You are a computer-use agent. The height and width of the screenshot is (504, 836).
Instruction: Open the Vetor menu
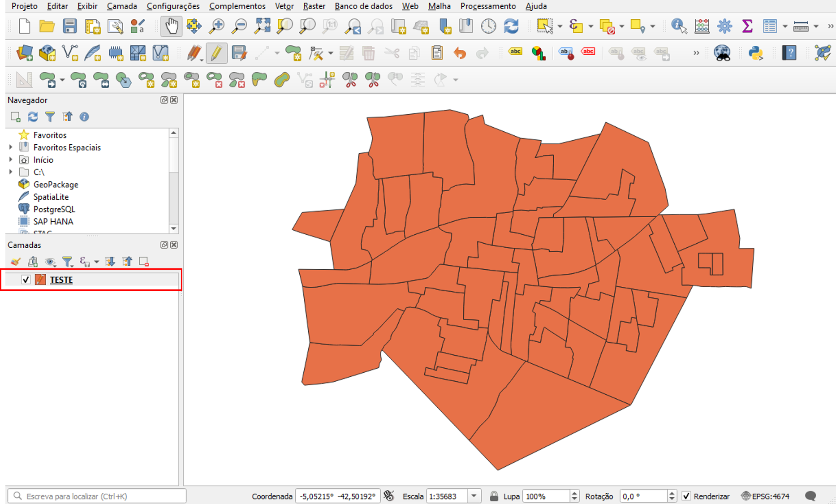click(284, 6)
